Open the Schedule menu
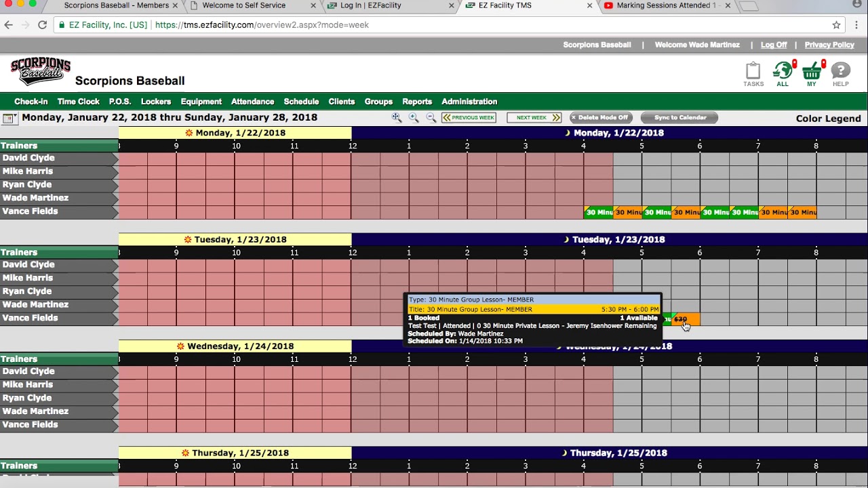 click(301, 102)
